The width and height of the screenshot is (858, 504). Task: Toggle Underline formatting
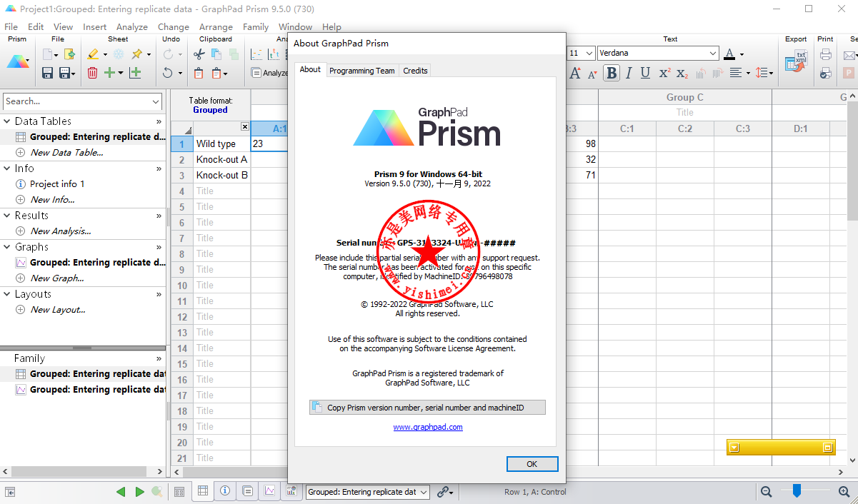tap(645, 73)
